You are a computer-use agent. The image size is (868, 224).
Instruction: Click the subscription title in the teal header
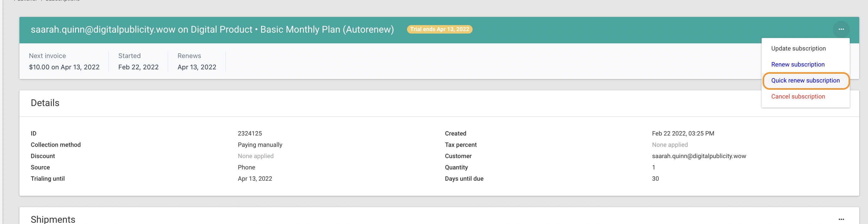pyautogui.click(x=212, y=29)
